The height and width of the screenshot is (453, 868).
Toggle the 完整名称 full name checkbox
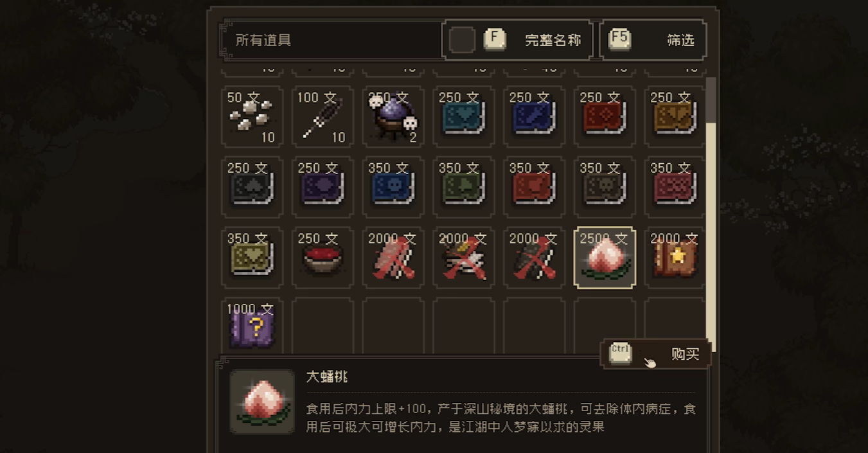pos(462,40)
